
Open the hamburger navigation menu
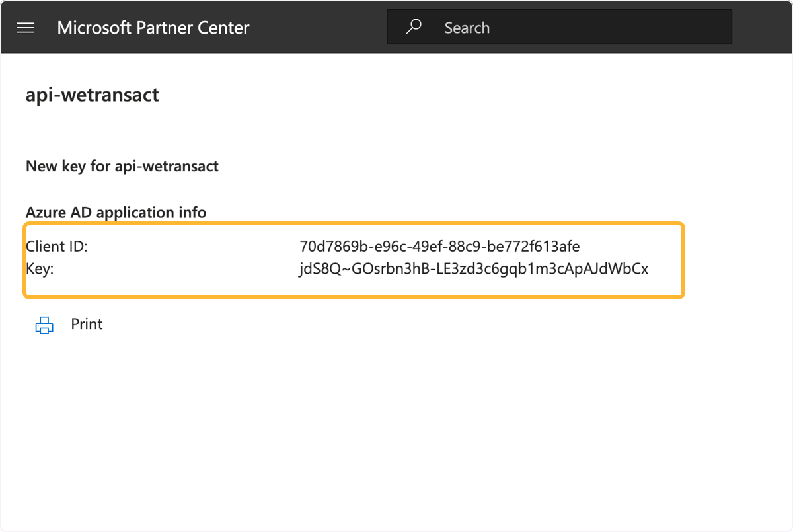pyautogui.click(x=25, y=28)
